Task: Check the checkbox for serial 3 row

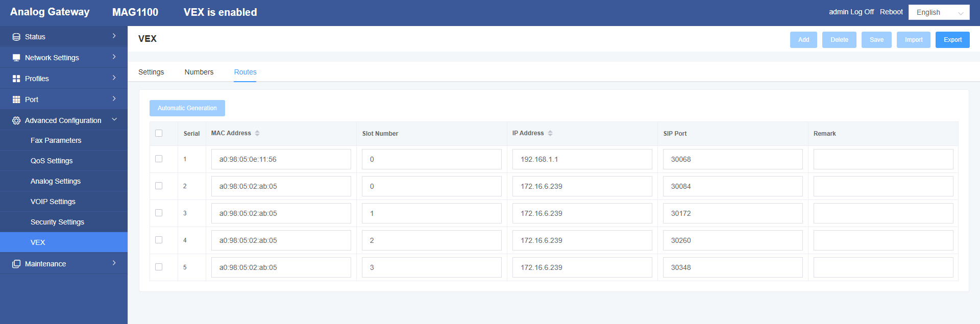Action: (159, 213)
